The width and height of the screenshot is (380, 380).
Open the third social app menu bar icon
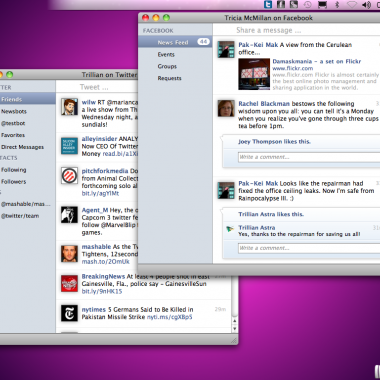[x=294, y=4]
